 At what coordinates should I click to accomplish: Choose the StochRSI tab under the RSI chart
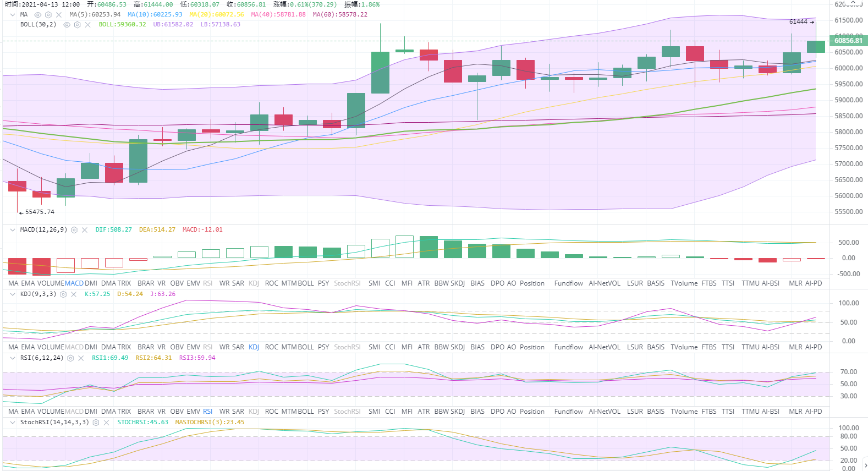[347, 412]
